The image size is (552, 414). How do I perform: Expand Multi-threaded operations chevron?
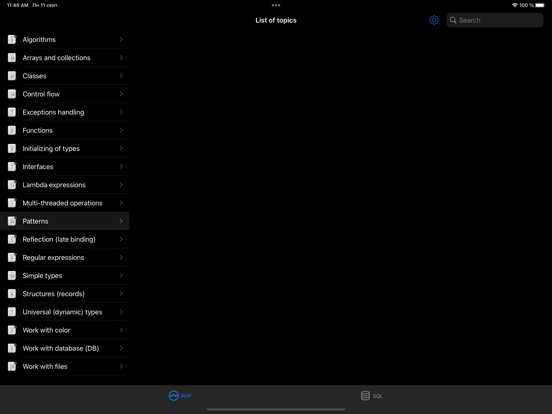(x=121, y=203)
